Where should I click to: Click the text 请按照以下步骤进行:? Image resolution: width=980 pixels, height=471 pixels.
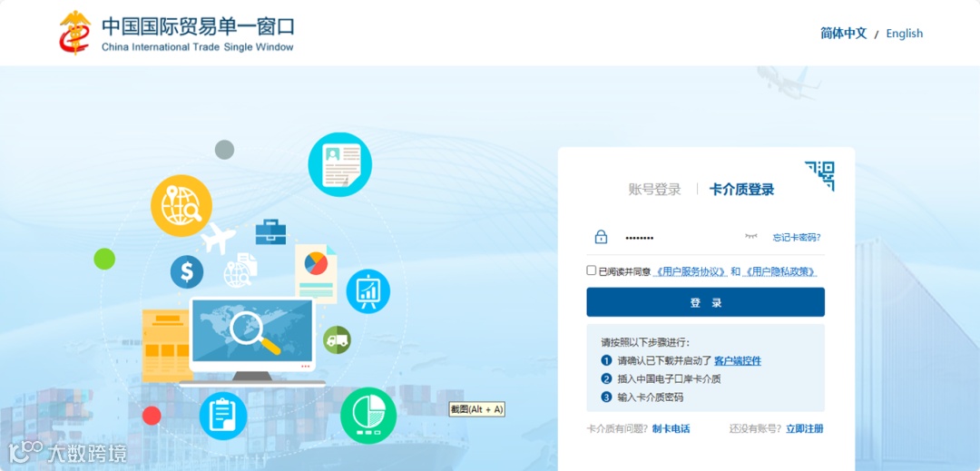point(645,342)
